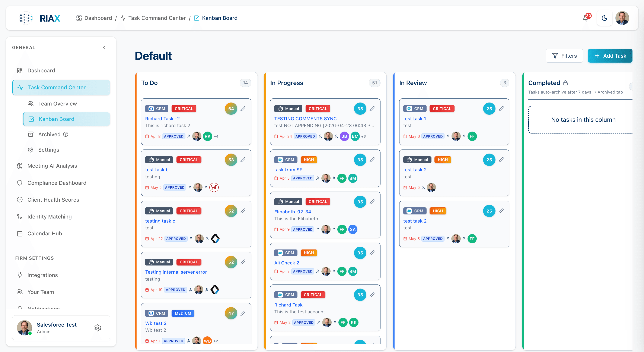Collapse the General sidebar with the chevron

pyautogui.click(x=104, y=48)
